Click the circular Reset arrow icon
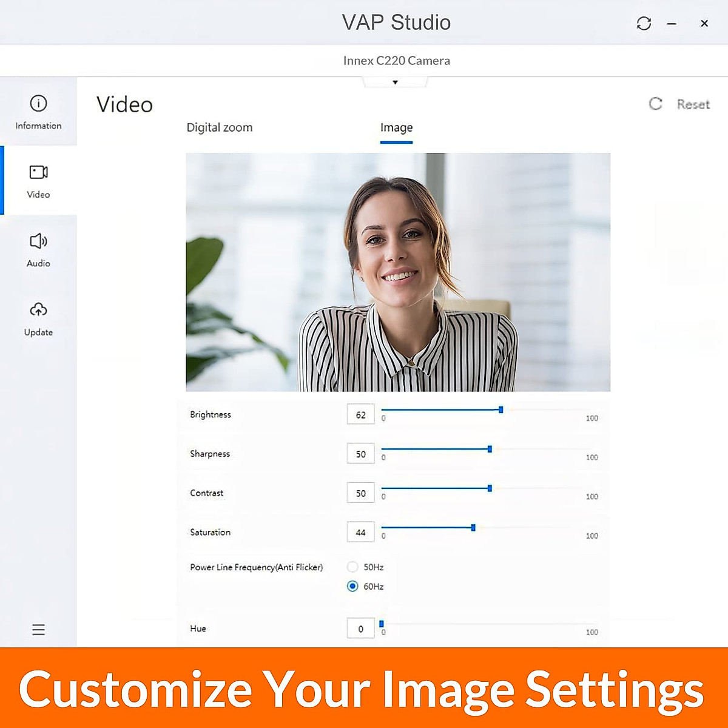This screenshot has height=728, width=728. pos(655,104)
